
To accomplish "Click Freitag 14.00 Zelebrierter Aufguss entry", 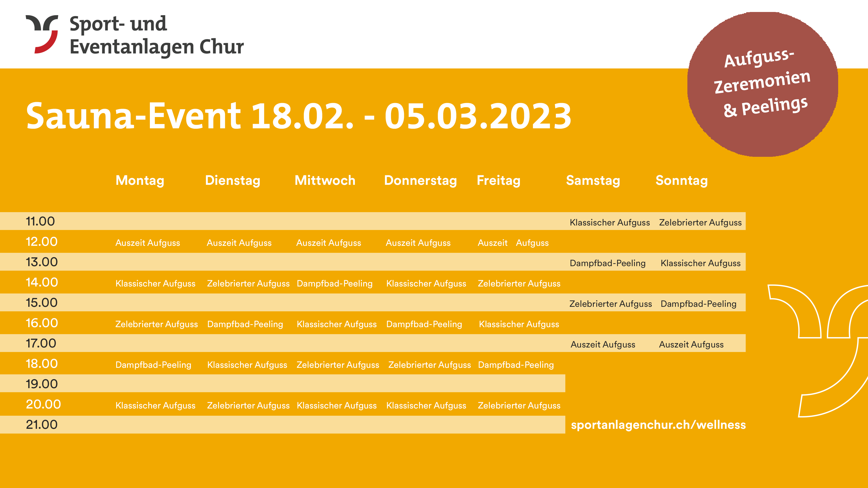I will coord(519,284).
